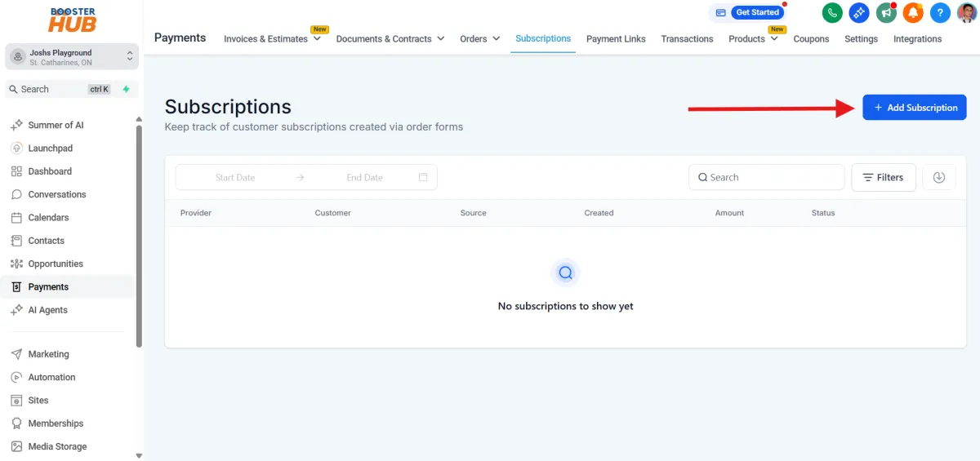
Task: Open the Launchpad sidebar link
Action: [x=51, y=148]
